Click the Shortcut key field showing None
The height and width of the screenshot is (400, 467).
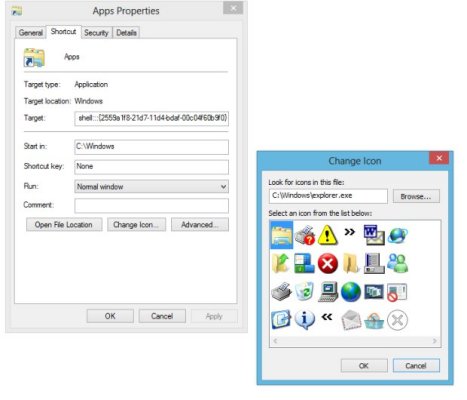tap(151, 167)
